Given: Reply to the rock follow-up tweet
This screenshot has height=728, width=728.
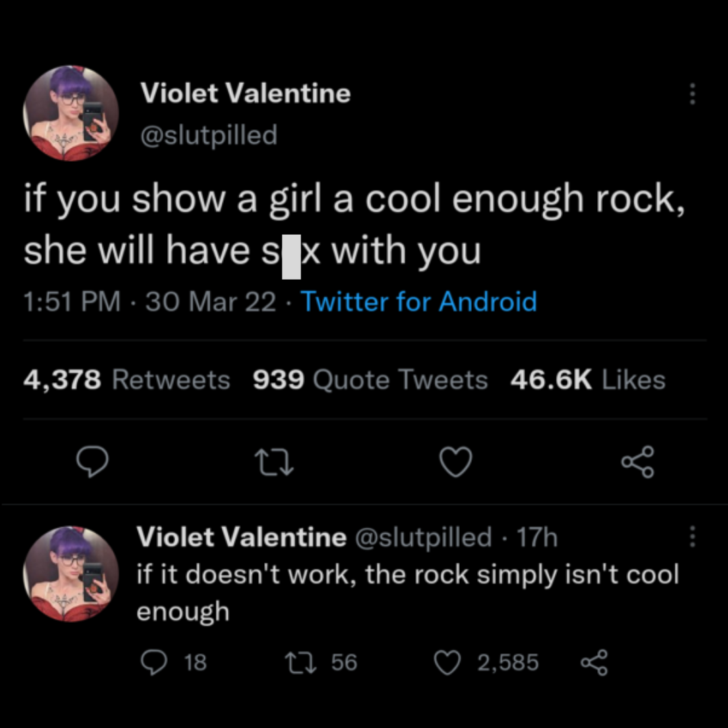Looking at the screenshot, I should click(154, 662).
